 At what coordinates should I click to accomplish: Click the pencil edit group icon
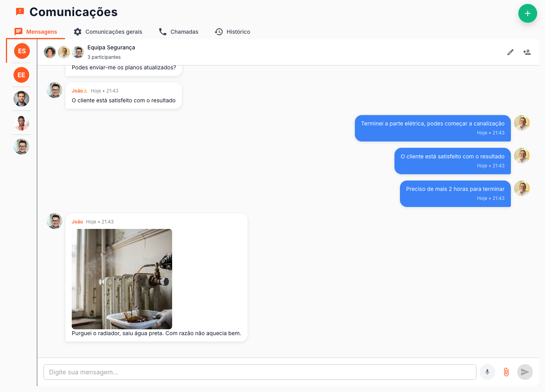[510, 52]
